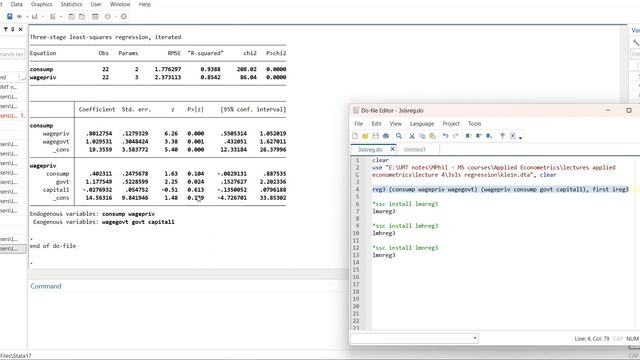Viewport: 640px width, 360px height.
Task: Click Show file in Viewer icon
Action: [x=502, y=136]
